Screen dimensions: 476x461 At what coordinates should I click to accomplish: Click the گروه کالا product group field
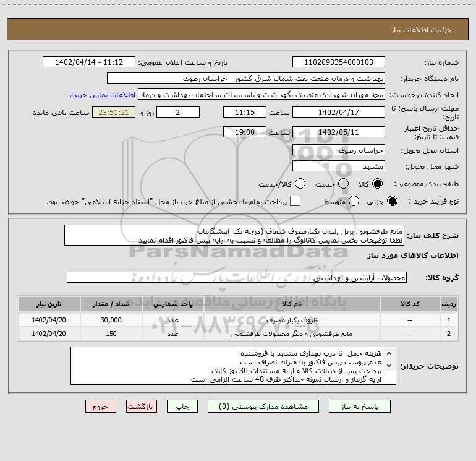pyautogui.click(x=237, y=277)
